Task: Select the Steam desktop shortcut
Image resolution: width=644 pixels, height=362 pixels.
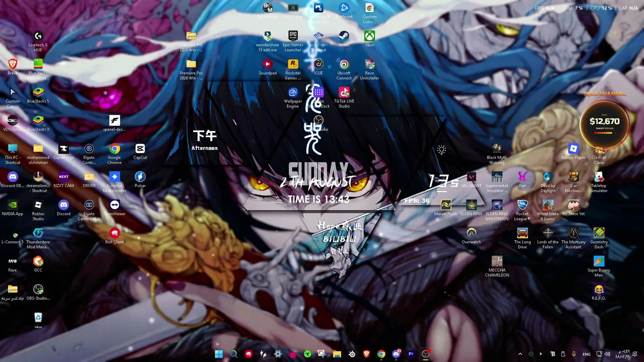Action: click(344, 39)
